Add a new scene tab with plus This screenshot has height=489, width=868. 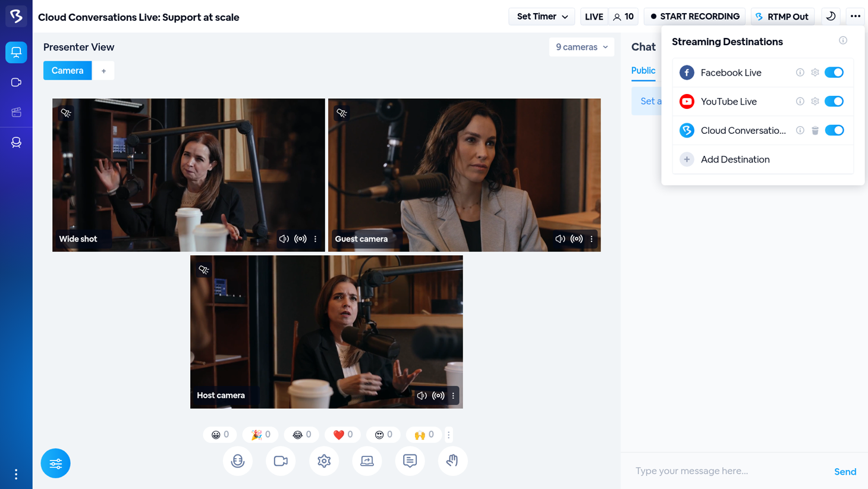pyautogui.click(x=103, y=71)
